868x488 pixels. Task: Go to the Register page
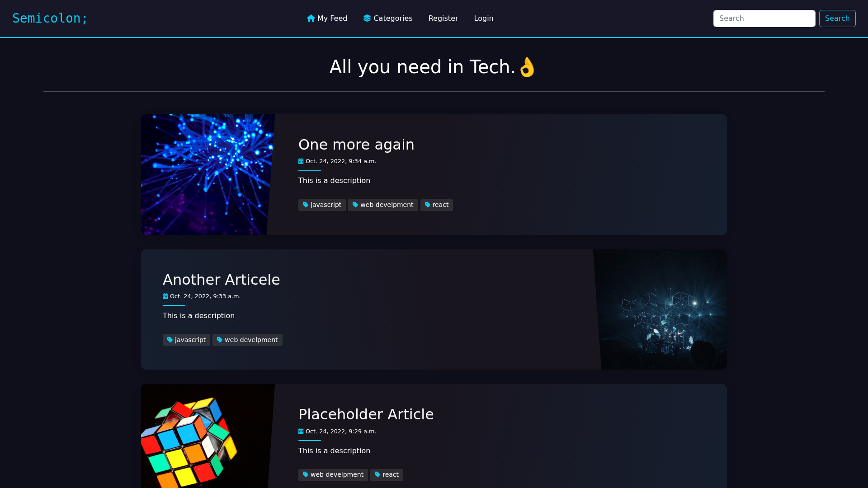443,18
